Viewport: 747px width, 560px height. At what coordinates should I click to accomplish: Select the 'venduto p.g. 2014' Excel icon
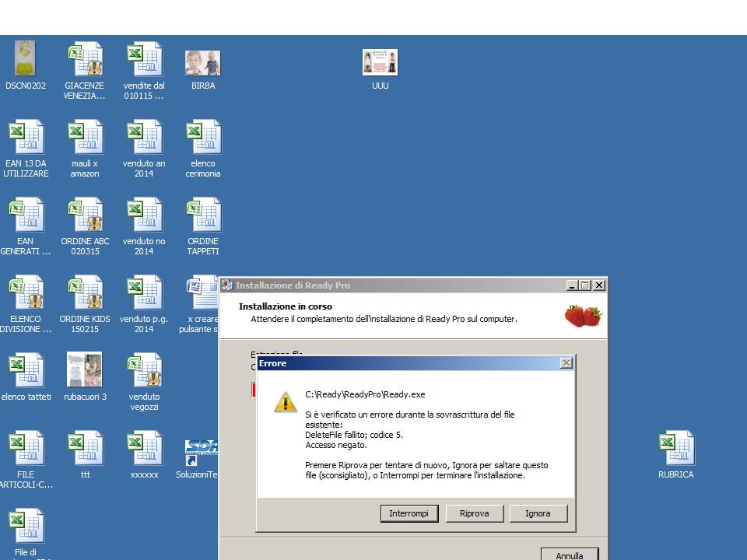tap(145, 292)
